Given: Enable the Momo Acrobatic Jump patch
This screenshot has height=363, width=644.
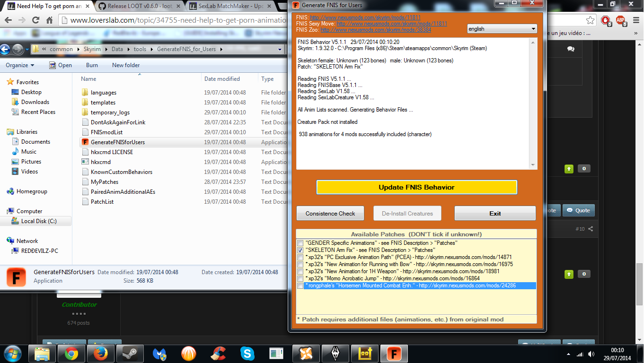Looking at the screenshot, I should tap(300, 278).
